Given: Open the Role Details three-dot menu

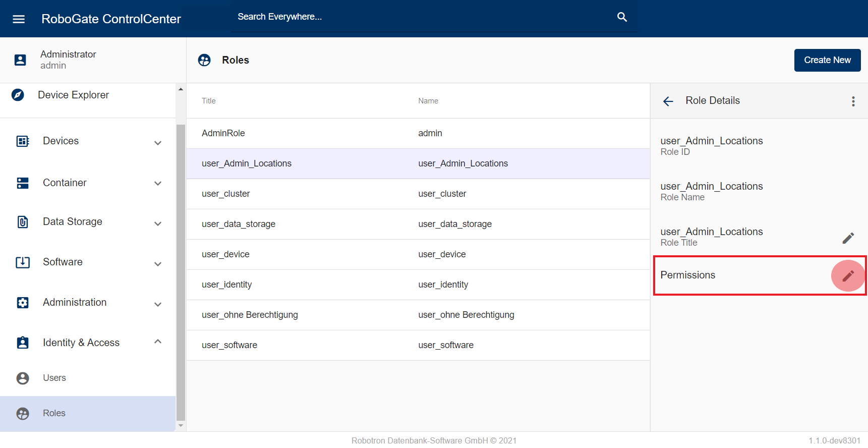Looking at the screenshot, I should 853,101.
